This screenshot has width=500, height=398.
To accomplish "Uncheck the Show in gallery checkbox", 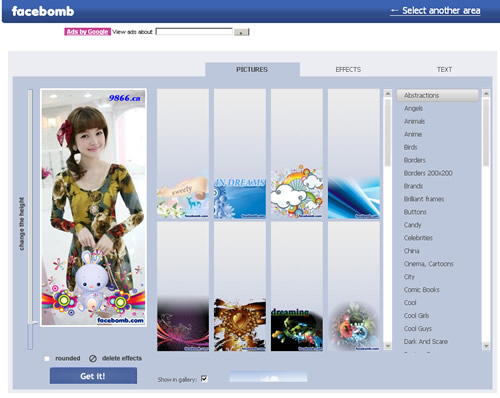I will pyautogui.click(x=204, y=379).
